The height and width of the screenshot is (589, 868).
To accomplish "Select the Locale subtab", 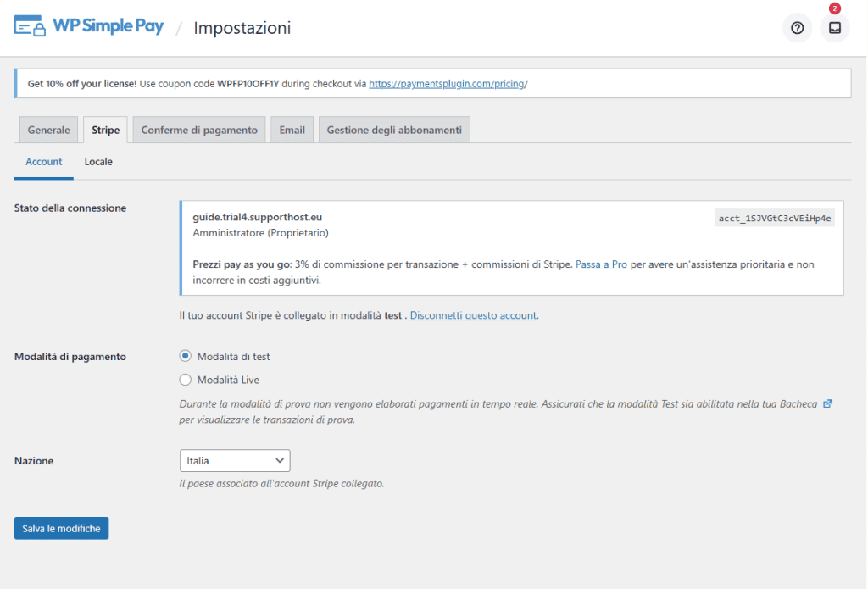I will [98, 161].
